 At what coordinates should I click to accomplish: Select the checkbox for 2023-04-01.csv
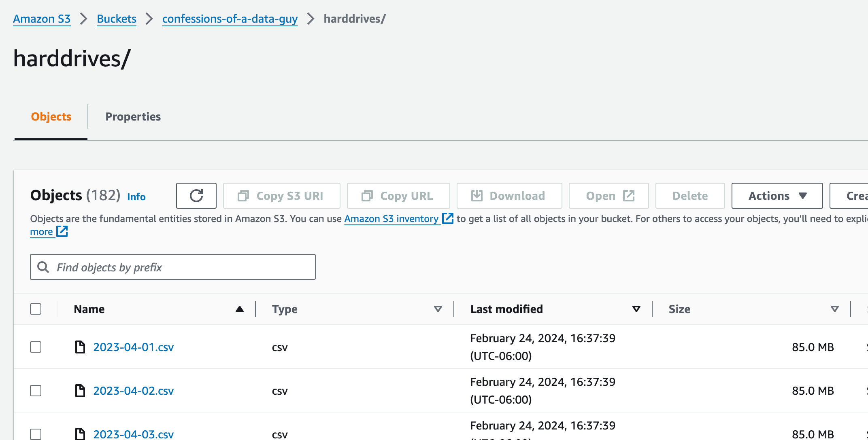coord(36,347)
